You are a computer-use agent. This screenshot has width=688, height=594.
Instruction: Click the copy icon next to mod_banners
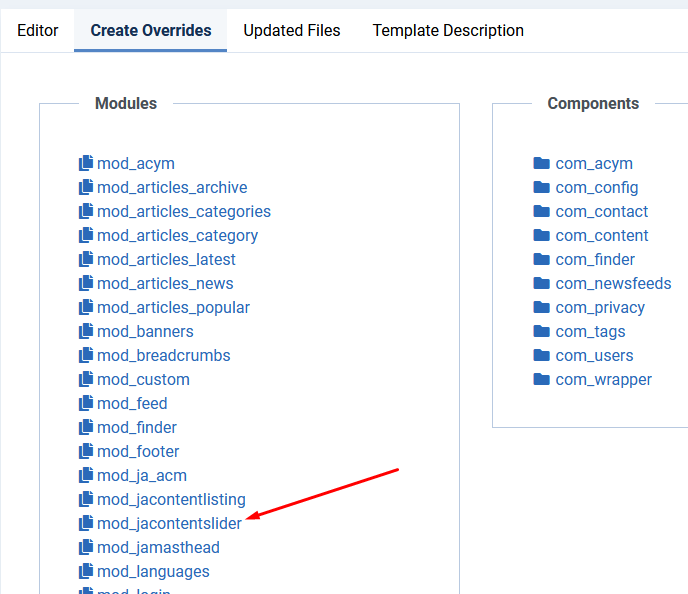(x=86, y=332)
